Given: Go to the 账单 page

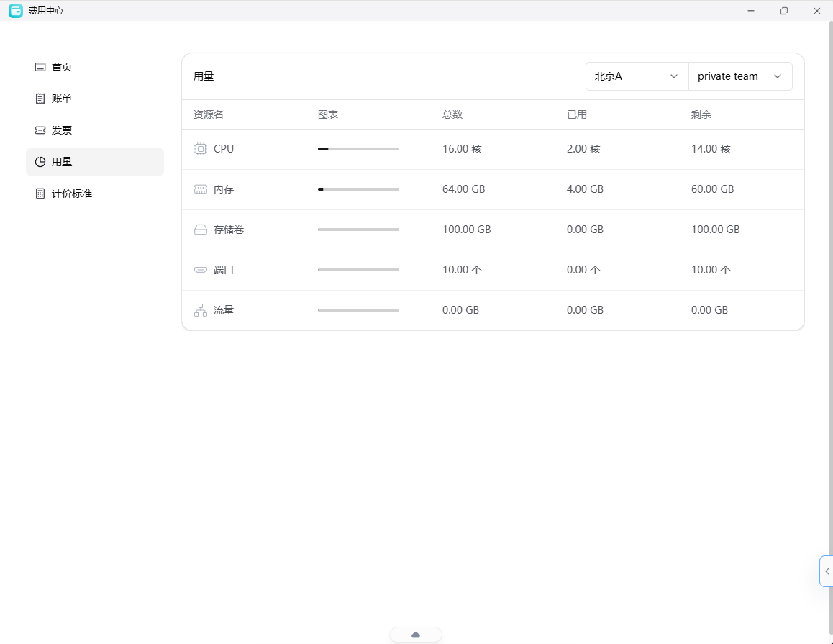Looking at the screenshot, I should click(94, 99).
